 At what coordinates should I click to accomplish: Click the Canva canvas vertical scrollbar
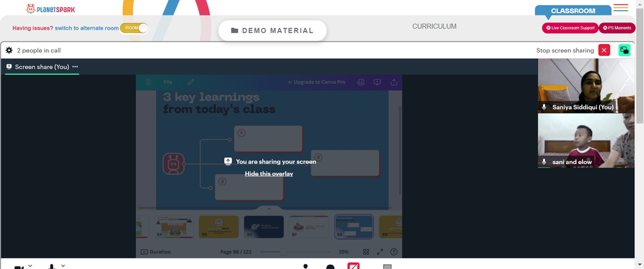400,150
